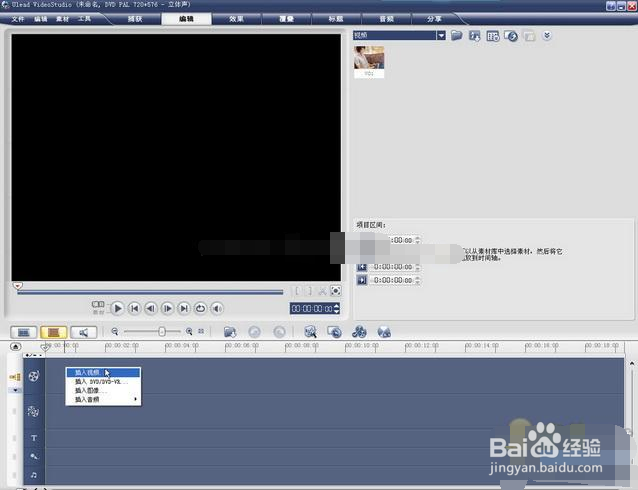Jump to the end of the project
Screen dimensions: 638x490
[184, 308]
